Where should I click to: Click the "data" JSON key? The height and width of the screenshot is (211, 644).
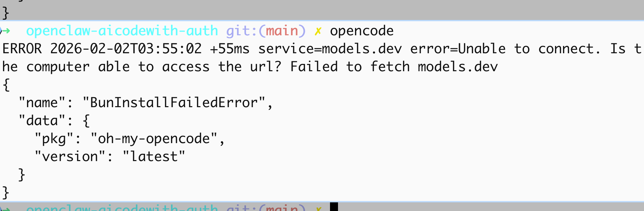click(x=42, y=121)
